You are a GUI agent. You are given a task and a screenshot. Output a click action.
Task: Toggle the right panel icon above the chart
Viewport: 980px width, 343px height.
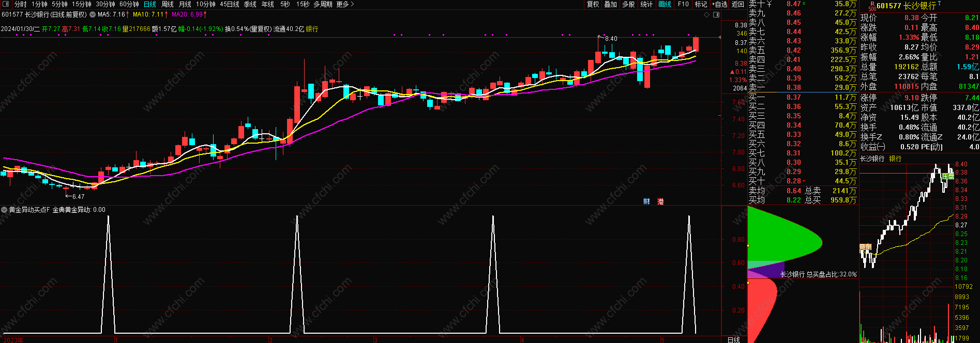(x=716, y=15)
